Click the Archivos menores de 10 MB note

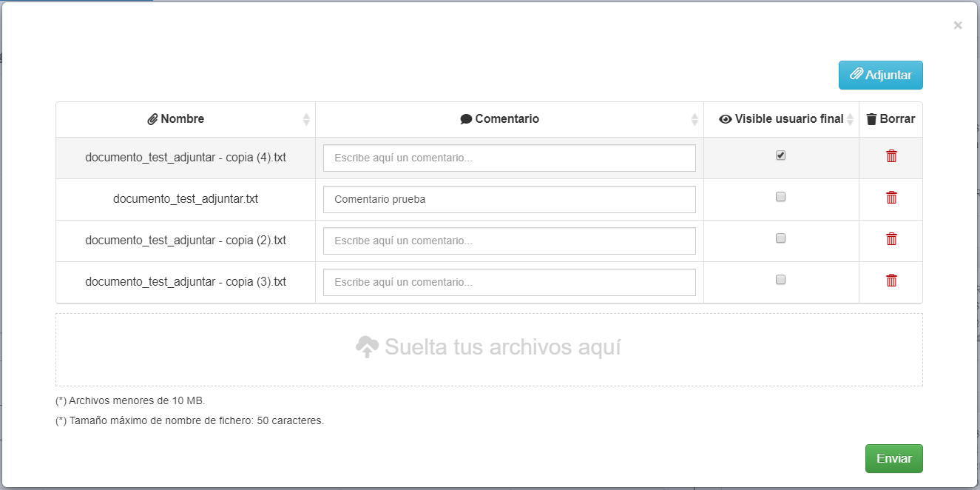click(x=130, y=400)
